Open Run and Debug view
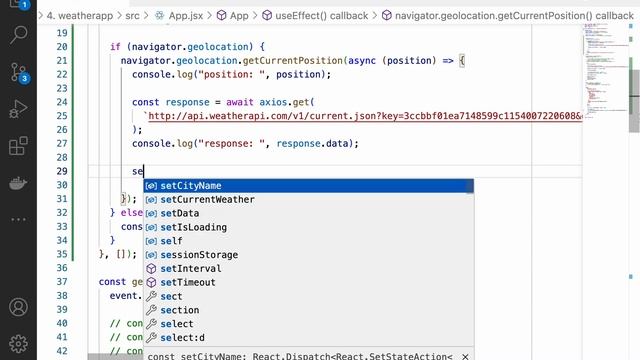The image size is (640, 360). pyautogui.click(x=18, y=109)
